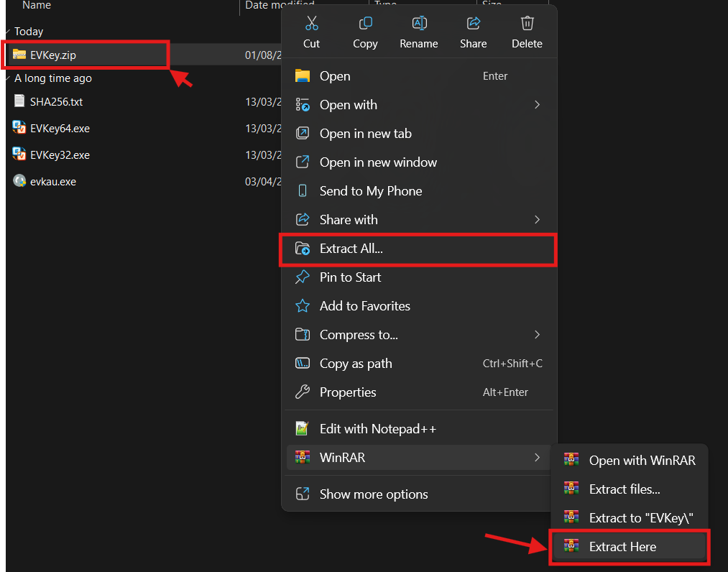728x572 pixels.
Task: Expand the Open with submenu arrow
Action: 537,105
